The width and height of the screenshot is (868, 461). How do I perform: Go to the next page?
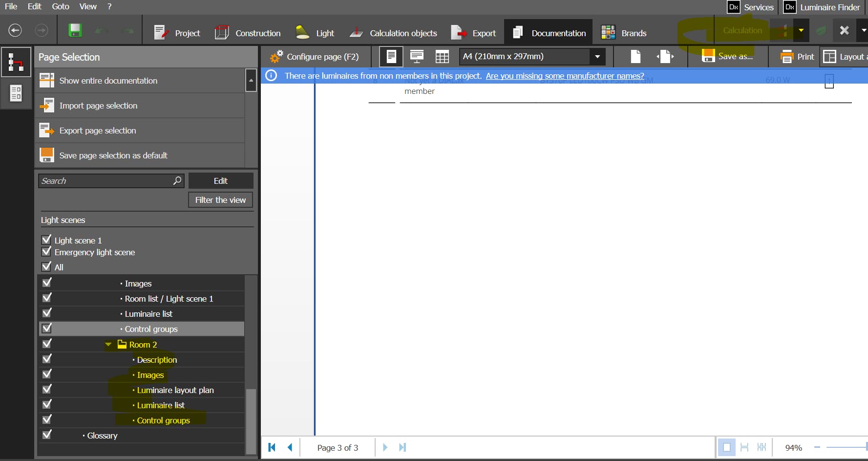click(385, 447)
